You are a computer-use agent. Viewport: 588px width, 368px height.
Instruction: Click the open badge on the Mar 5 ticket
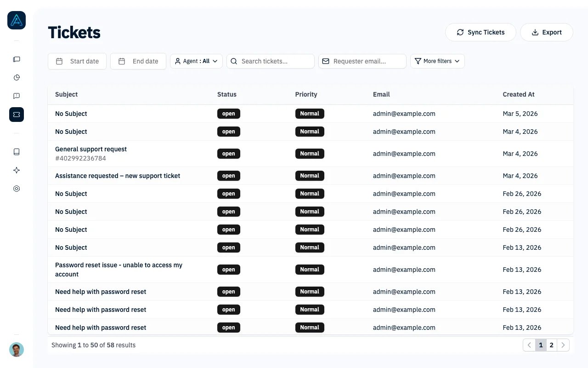click(229, 114)
